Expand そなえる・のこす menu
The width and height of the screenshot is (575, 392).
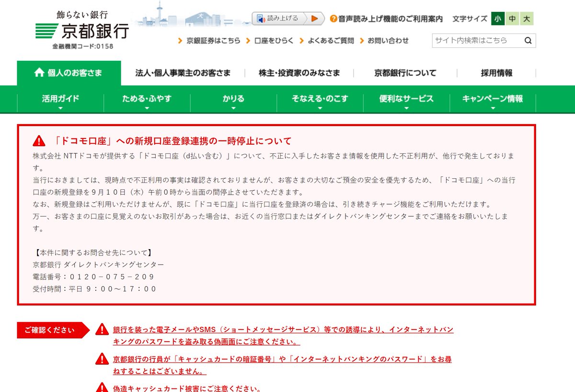pyautogui.click(x=320, y=100)
